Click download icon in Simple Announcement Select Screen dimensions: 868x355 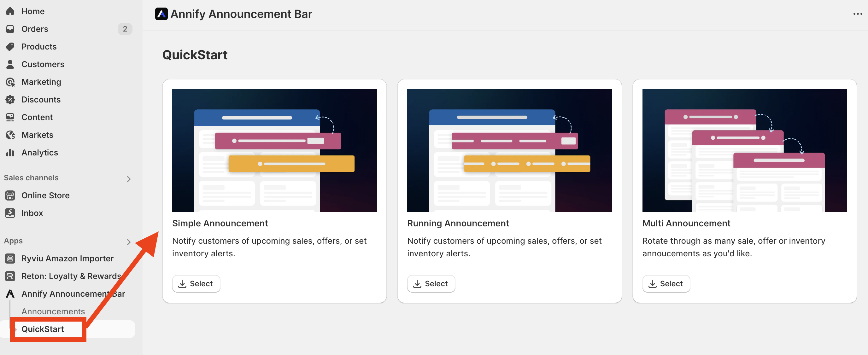click(182, 284)
